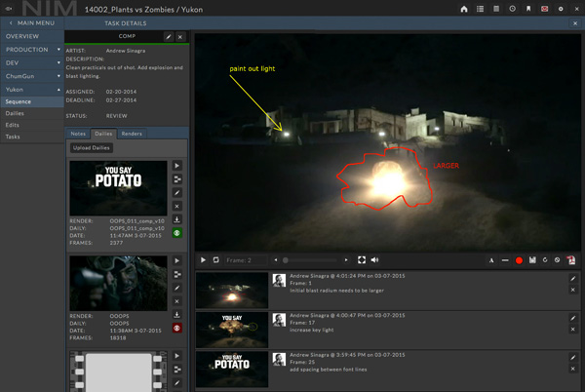The image size is (585, 392).
Task: Collapse the Yukon menu arrow
Action: pos(58,90)
